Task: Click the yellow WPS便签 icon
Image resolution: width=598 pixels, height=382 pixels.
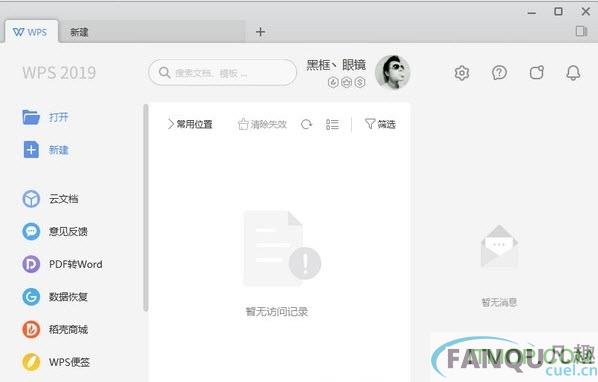Action: [x=31, y=362]
